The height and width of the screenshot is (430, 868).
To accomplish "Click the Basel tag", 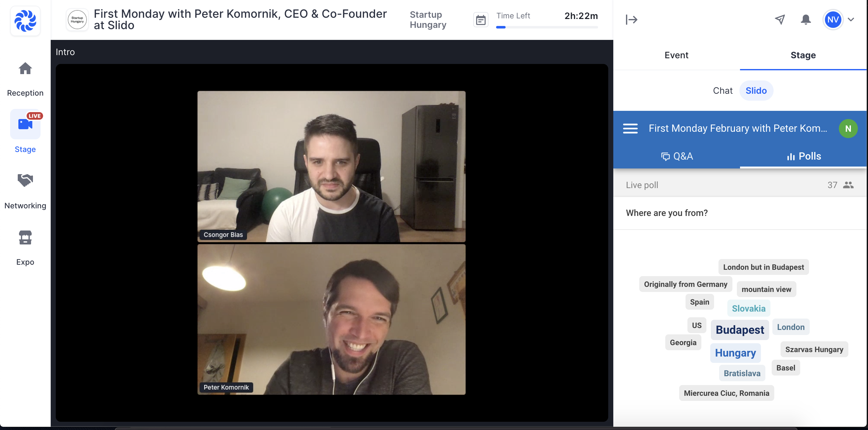I will coord(785,368).
